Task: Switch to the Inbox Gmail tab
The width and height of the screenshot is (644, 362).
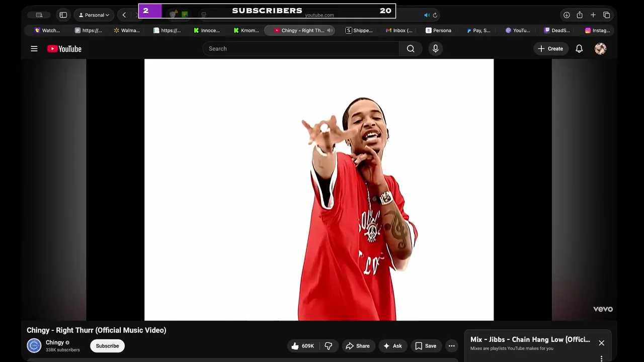Action: point(399,31)
